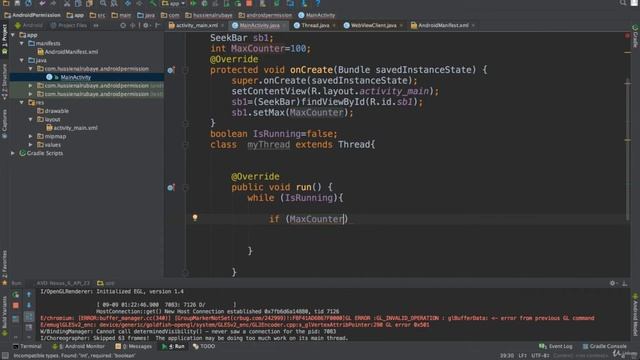Viewport: 640px width, 360px height.
Task: Collapse the java folder node
Action: 22,60
